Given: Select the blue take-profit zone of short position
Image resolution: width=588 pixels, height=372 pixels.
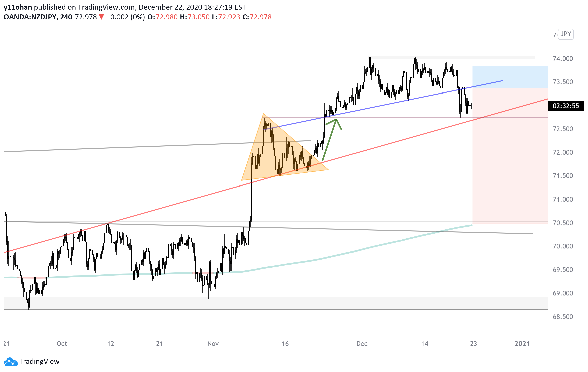Looking at the screenshot, I should (x=510, y=77).
